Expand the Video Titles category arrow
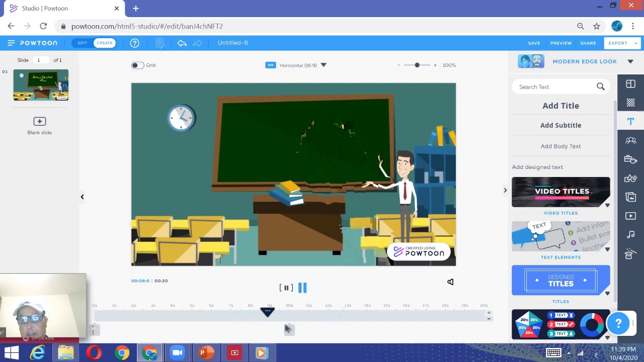 607,205
